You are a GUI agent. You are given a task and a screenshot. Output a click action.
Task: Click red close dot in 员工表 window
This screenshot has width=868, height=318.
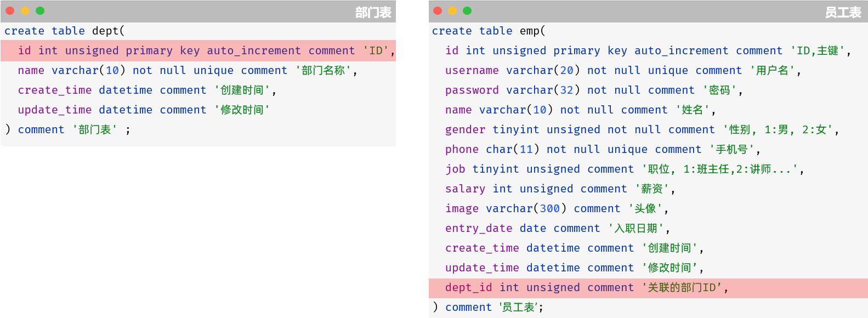click(438, 10)
